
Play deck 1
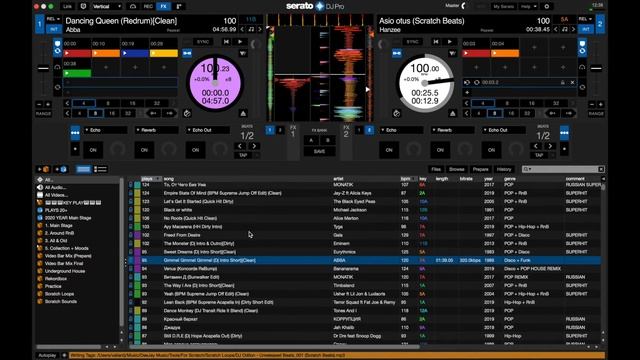pyautogui.click(x=240, y=42)
